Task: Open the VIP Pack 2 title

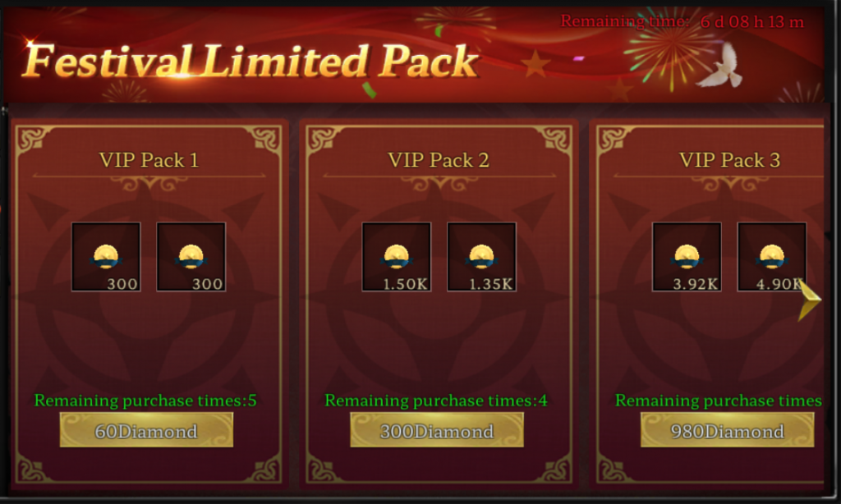Action: click(x=439, y=160)
